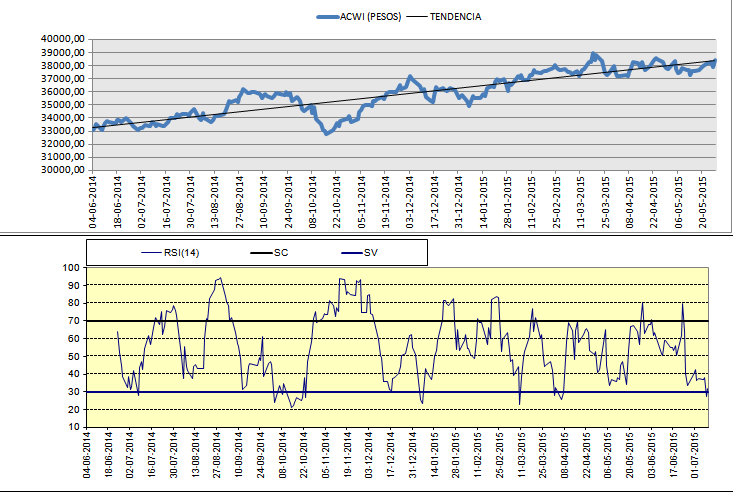
Task: Click the dark blue SV legend line swatch
Action: (x=352, y=253)
